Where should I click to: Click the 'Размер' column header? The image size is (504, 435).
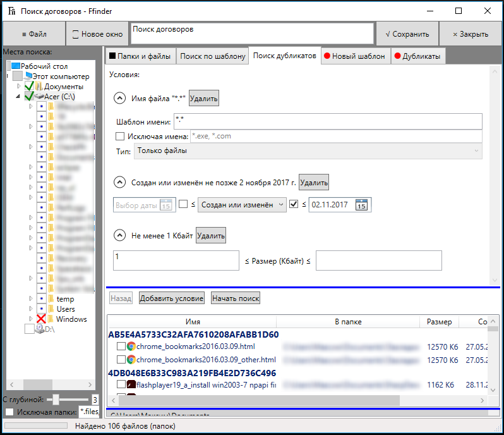pyautogui.click(x=439, y=322)
